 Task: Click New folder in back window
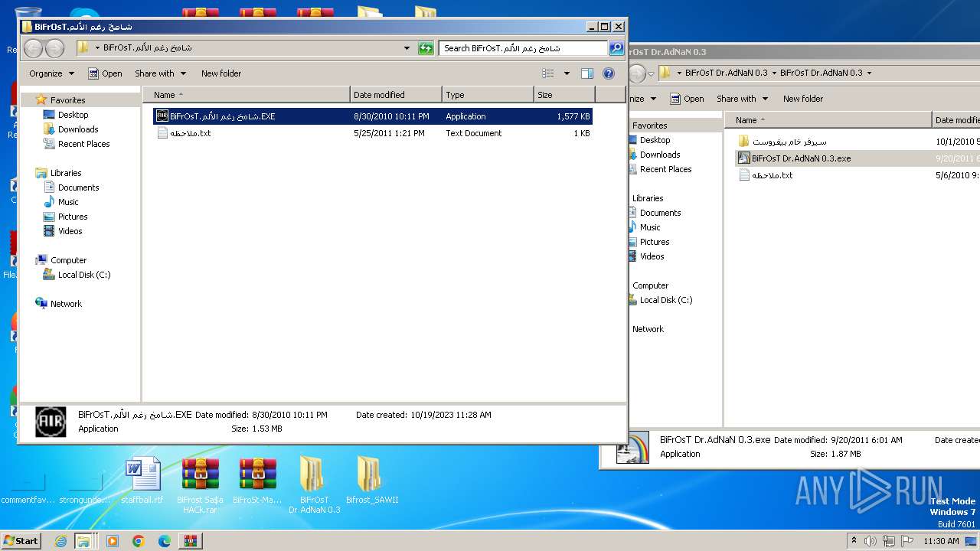tap(803, 99)
